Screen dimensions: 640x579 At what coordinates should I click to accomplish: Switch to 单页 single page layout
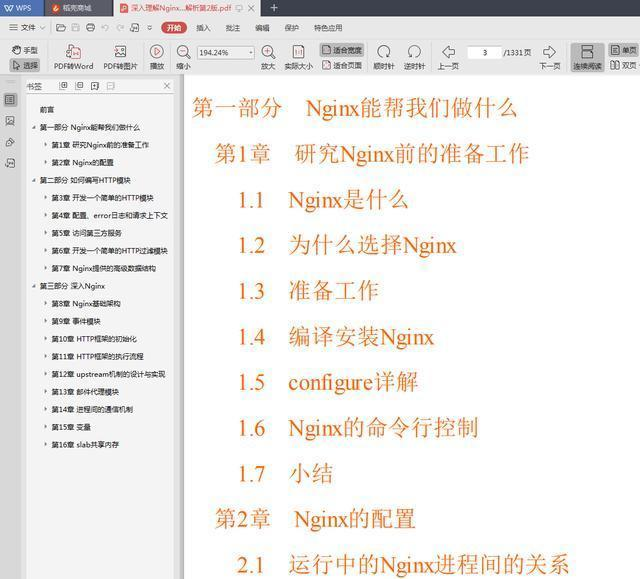click(x=623, y=50)
